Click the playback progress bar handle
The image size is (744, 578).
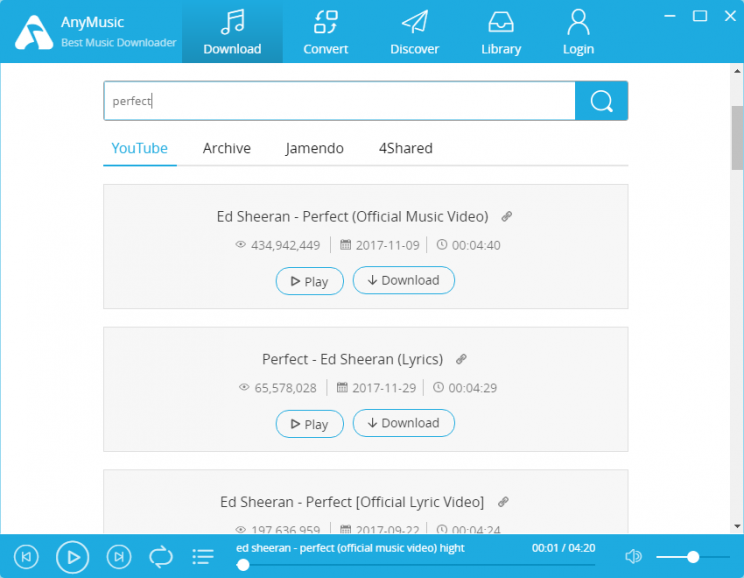click(243, 565)
